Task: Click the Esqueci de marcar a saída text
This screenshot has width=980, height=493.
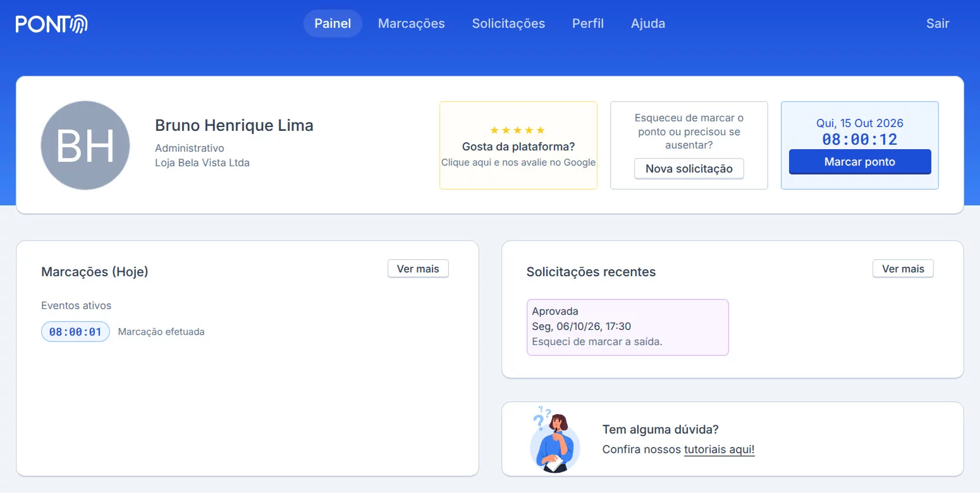Action: [597, 342]
